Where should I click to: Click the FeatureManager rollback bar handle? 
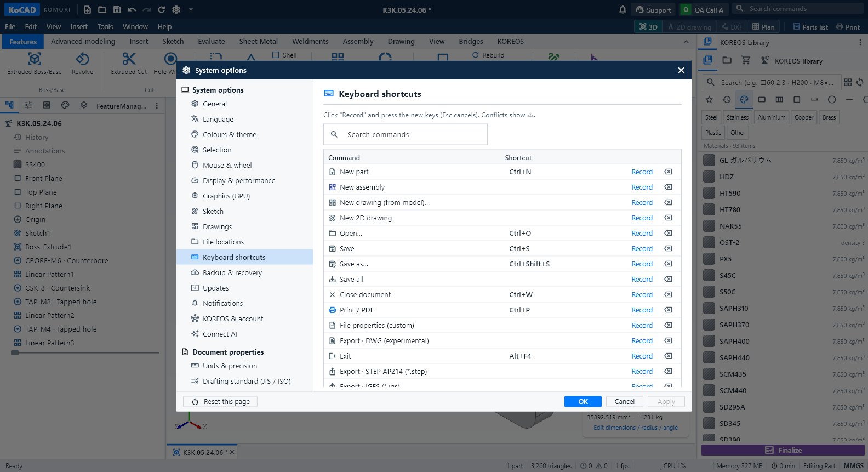(15, 353)
